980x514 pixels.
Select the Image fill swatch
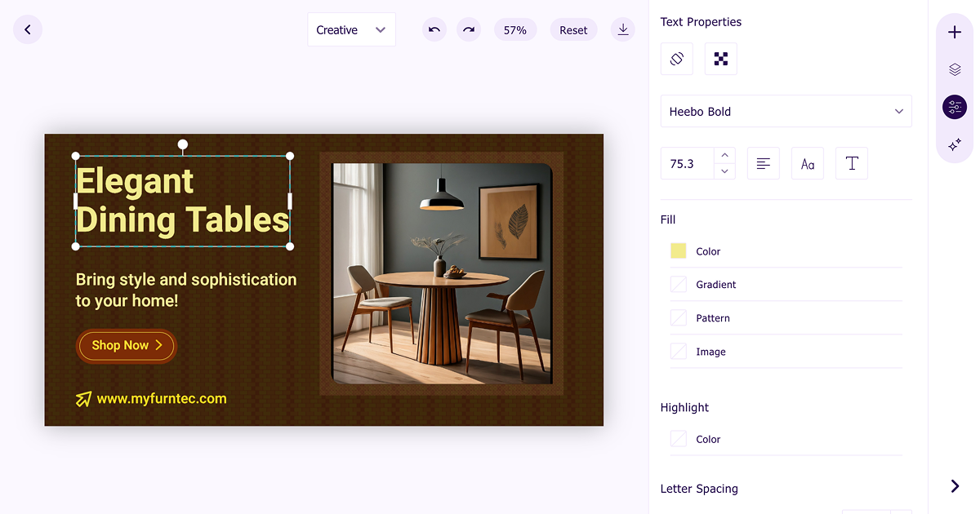coord(679,351)
